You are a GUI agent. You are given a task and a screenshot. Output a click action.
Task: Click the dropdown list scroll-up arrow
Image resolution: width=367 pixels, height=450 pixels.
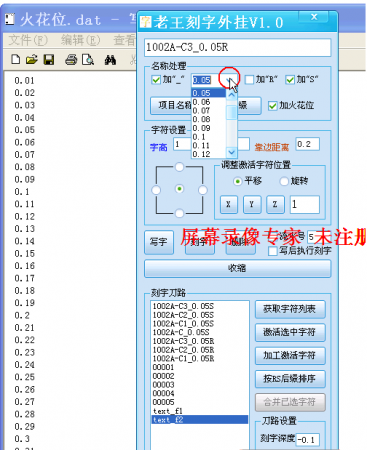231,95
